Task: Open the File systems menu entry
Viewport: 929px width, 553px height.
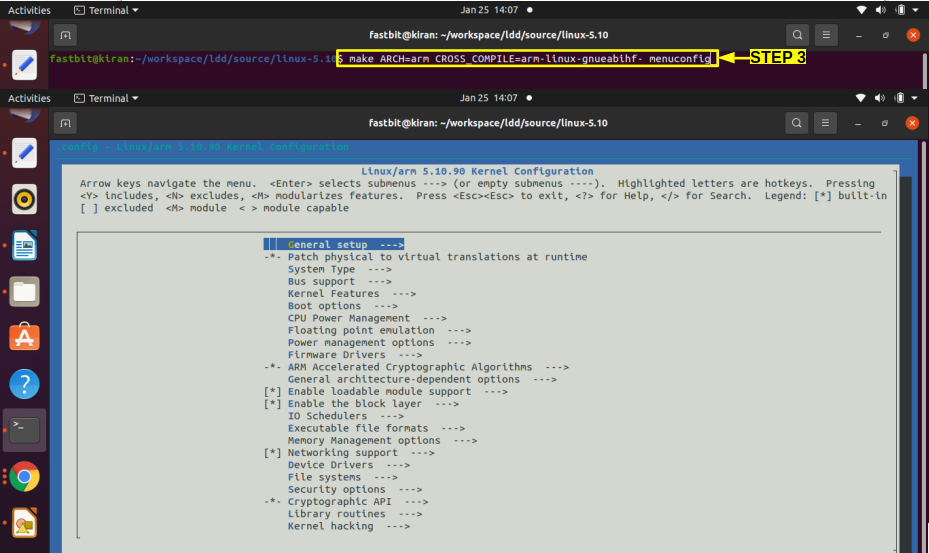Action: (x=342, y=477)
